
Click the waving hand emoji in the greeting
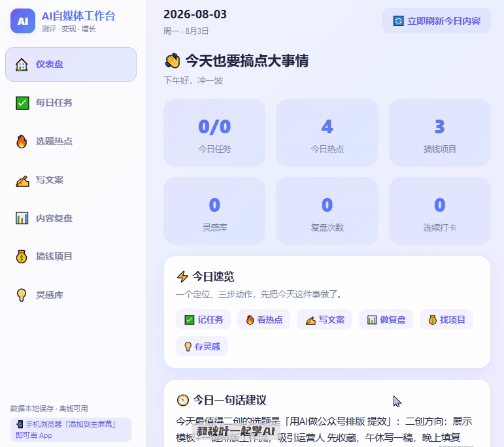click(173, 61)
